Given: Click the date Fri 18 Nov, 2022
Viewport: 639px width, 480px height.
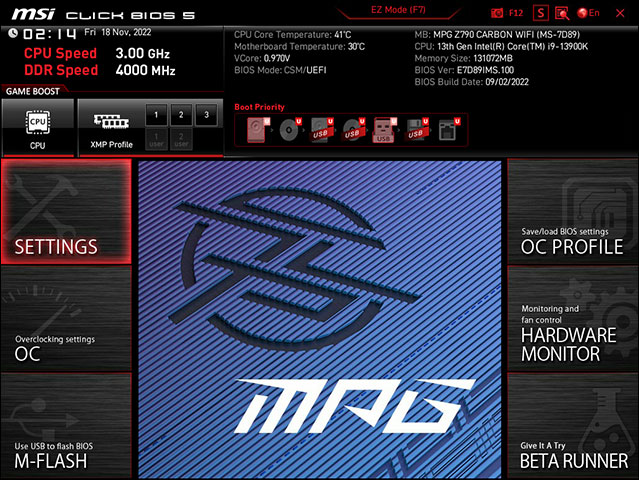Looking at the screenshot, I should coord(118,32).
